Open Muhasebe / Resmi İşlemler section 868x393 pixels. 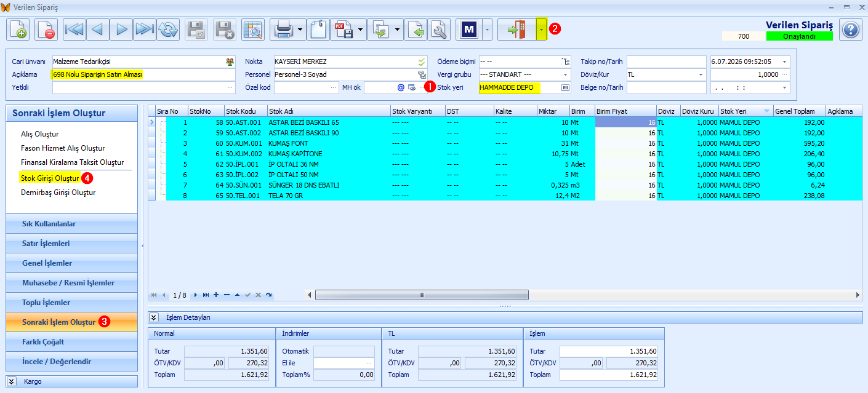(x=71, y=283)
